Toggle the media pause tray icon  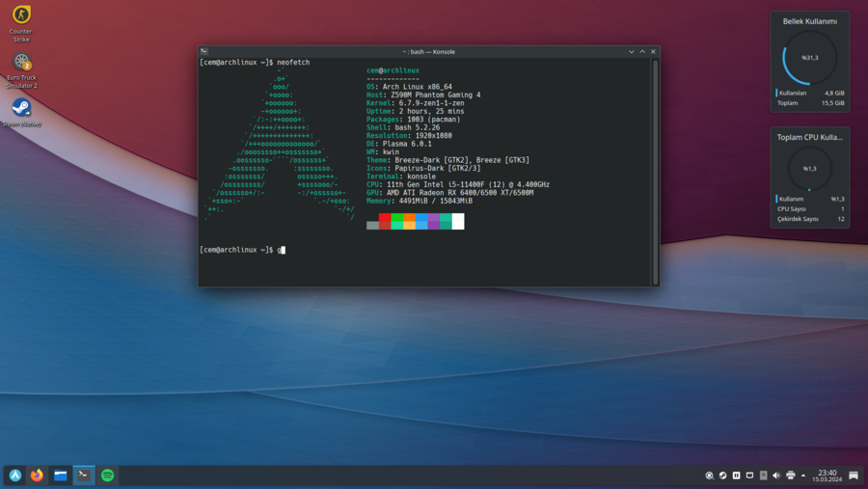[x=736, y=475]
